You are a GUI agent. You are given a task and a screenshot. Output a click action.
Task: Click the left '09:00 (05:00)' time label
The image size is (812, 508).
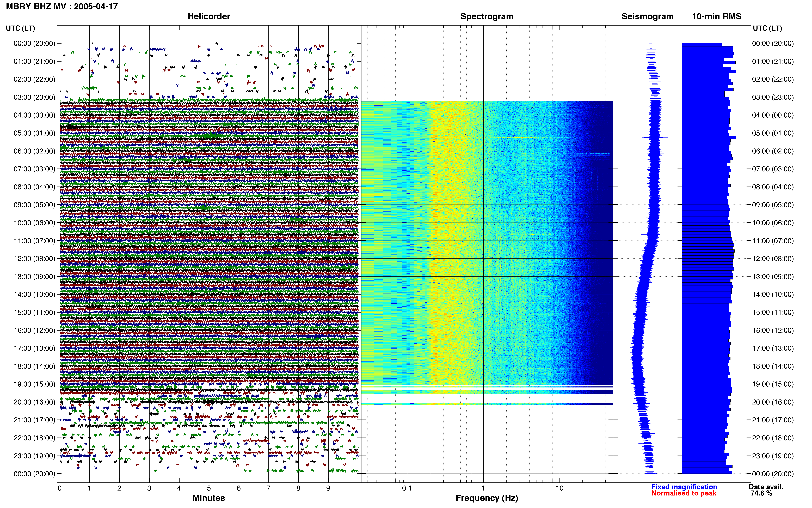coord(34,205)
